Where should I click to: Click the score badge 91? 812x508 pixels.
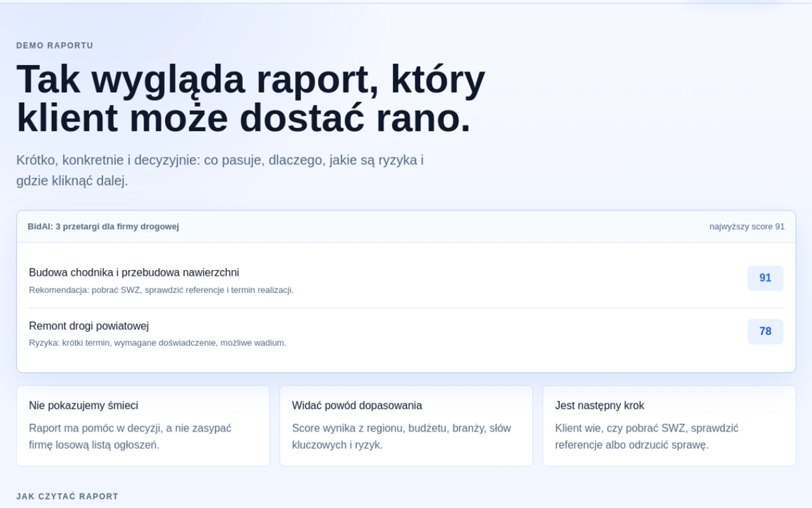pyautogui.click(x=765, y=278)
